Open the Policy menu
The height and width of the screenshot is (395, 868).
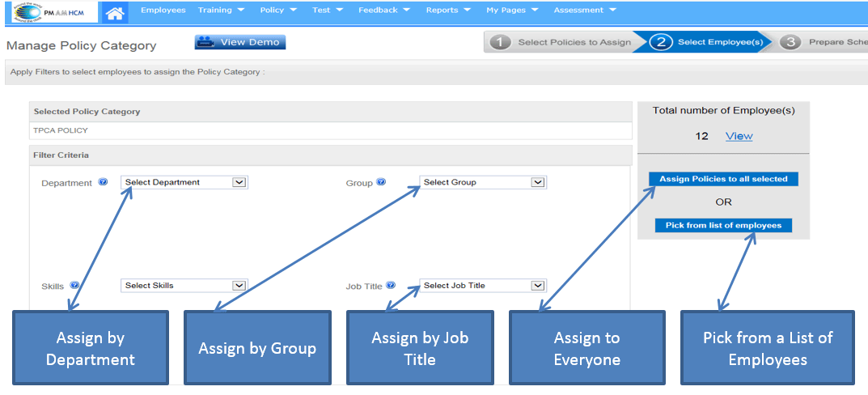278,11
